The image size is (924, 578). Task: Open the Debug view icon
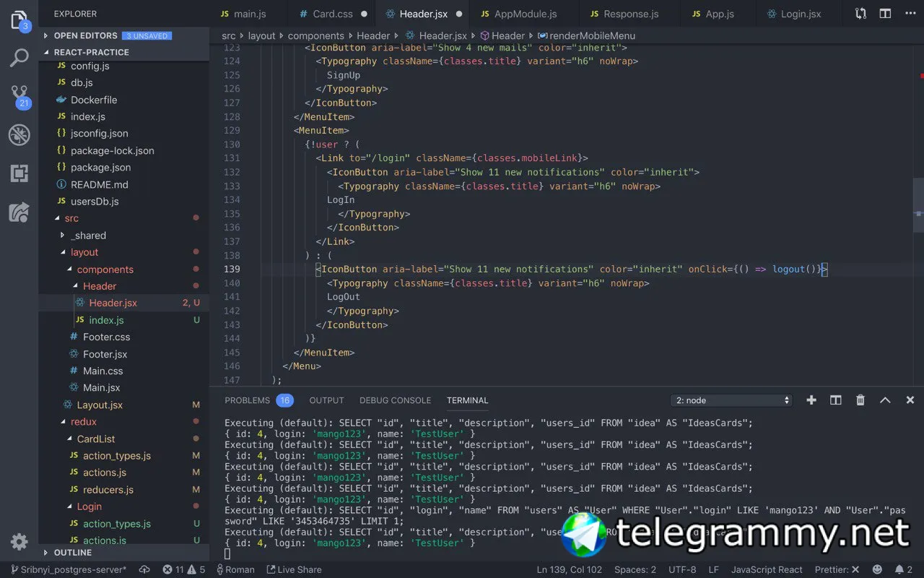(x=19, y=135)
